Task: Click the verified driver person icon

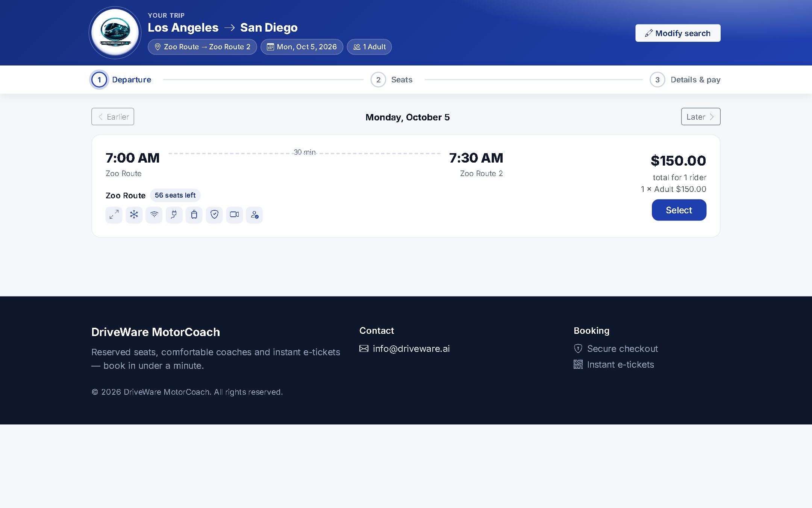Action: coord(255,215)
